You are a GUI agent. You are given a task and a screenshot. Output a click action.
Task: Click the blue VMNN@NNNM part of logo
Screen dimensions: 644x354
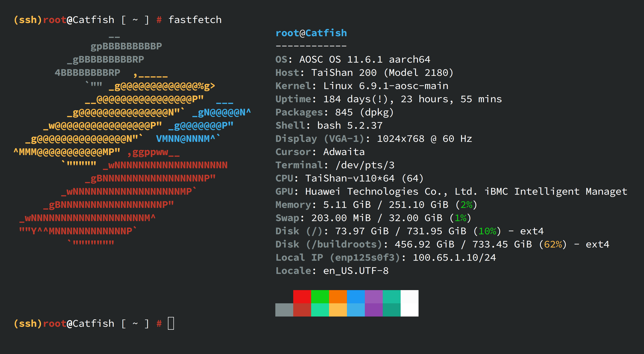185,139
